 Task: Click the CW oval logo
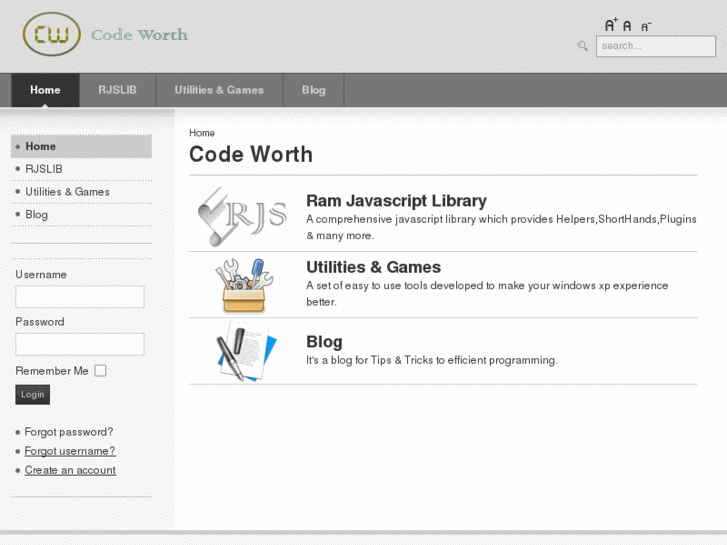point(51,34)
